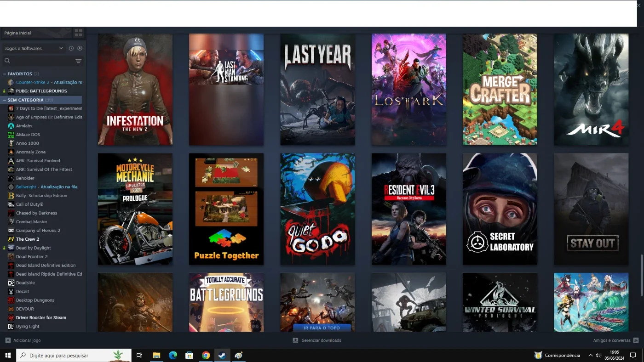Open the Correspondência taskbar widget

click(557, 355)
